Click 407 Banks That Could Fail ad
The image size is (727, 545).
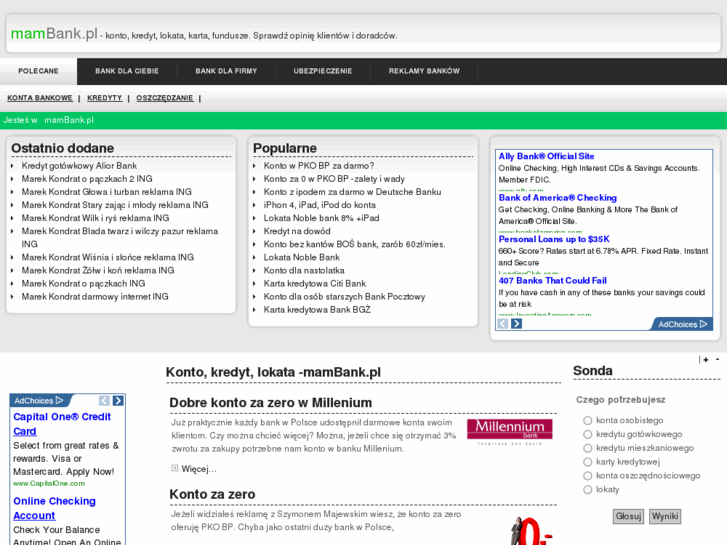553,281
